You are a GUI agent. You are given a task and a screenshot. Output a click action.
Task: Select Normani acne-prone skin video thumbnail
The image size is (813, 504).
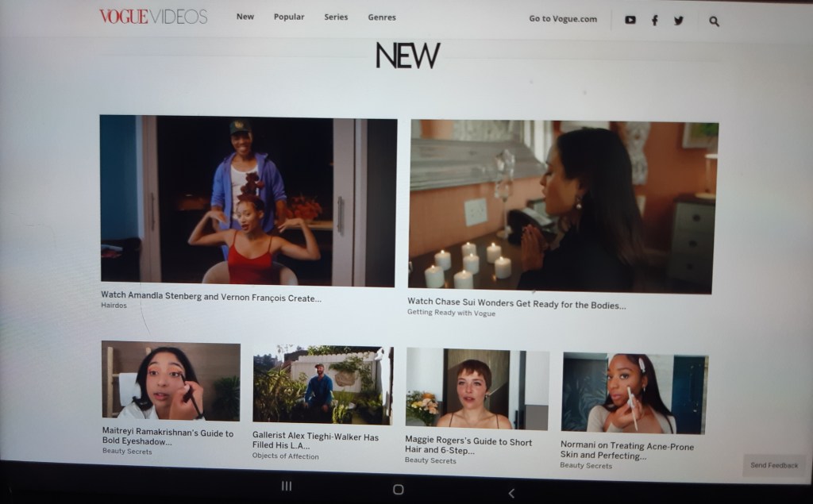click(x=634, y=393)
